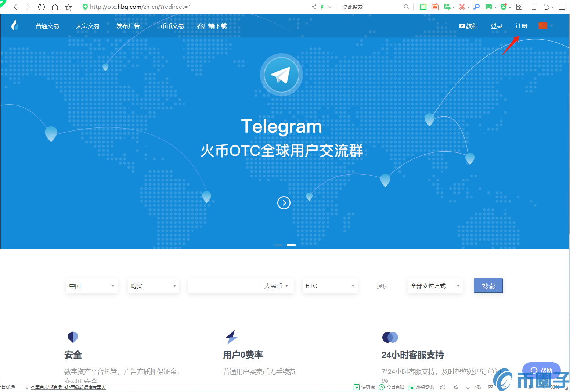Screen dimensions: 570x392
Task: Open the 购买 trade type dropdown
Action: tap(153, 286)
